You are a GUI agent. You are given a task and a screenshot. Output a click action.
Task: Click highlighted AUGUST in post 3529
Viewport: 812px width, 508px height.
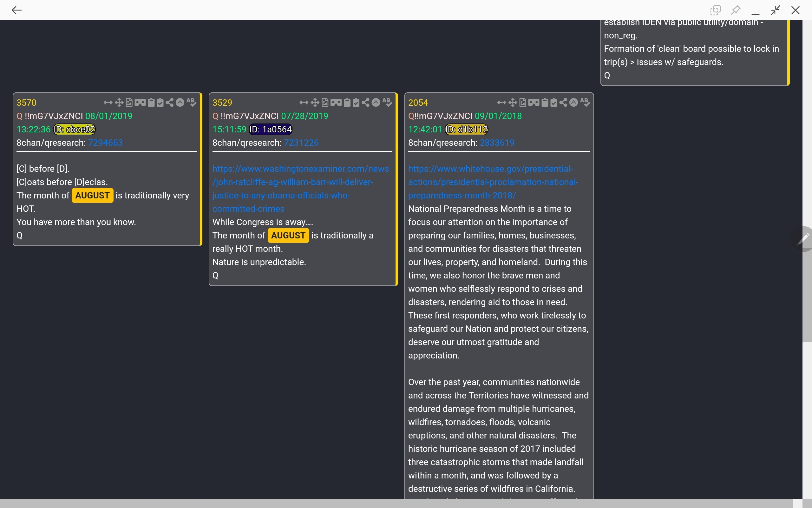[x=289, y=236]
